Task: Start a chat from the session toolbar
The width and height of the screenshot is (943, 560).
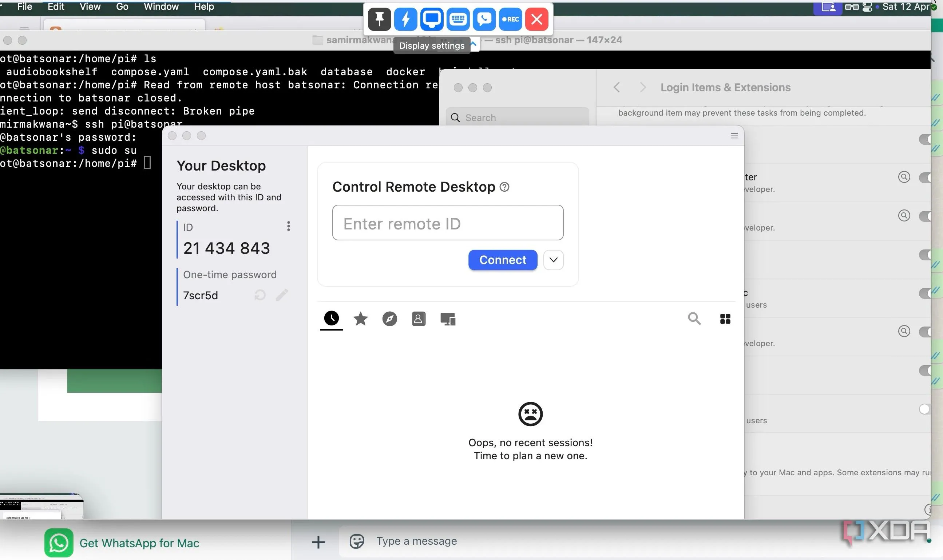Action: pyautogui.click(x=484, y=19)
